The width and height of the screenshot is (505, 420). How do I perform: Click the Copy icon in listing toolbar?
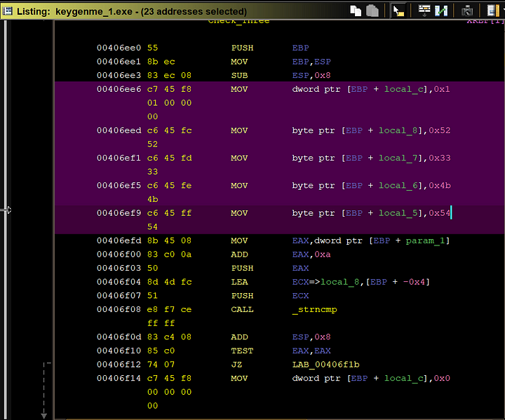tap(356, 11)
